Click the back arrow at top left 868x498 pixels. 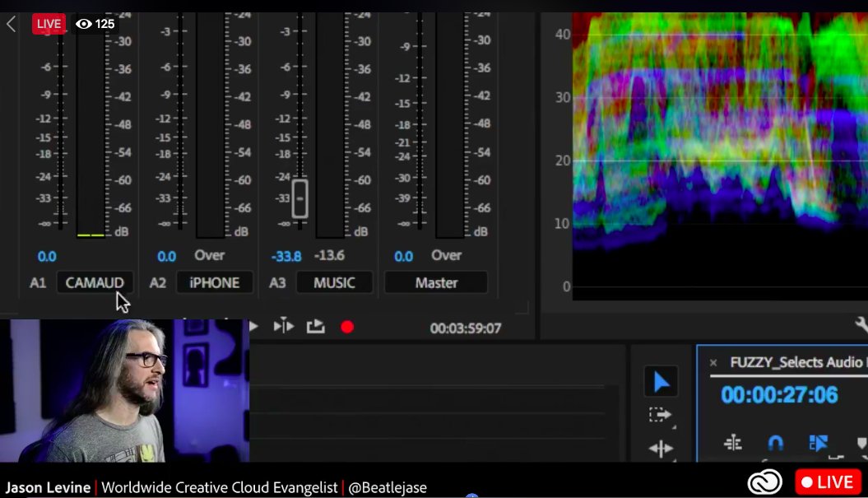coord(11,24)
